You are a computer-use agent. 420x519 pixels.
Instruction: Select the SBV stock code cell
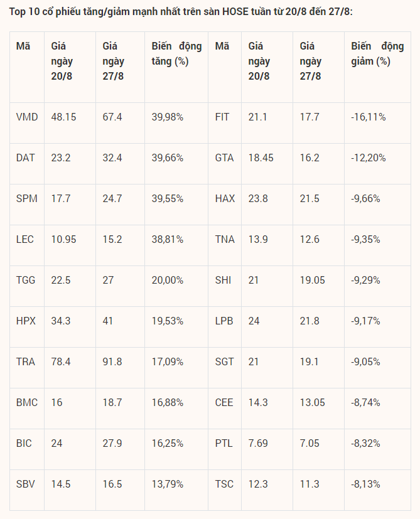tap(26, 484)
